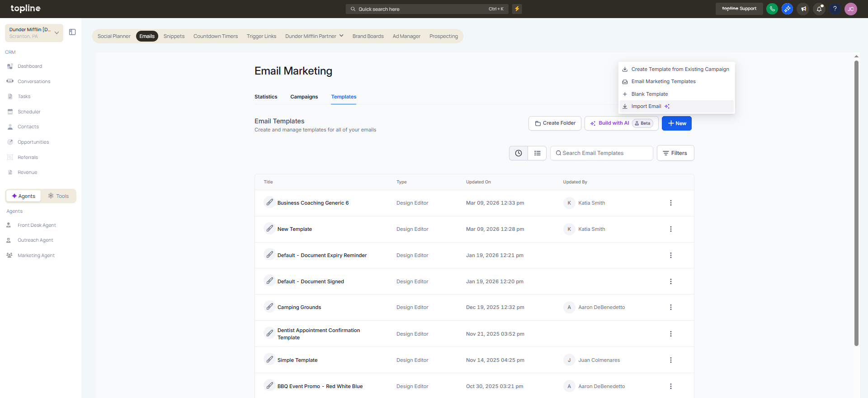Viewport: 868px width, 398px height.
Task: Open actions menu for Default - Document Expiry Reminder
Action: pyautogui.click(x=671, y=256)
